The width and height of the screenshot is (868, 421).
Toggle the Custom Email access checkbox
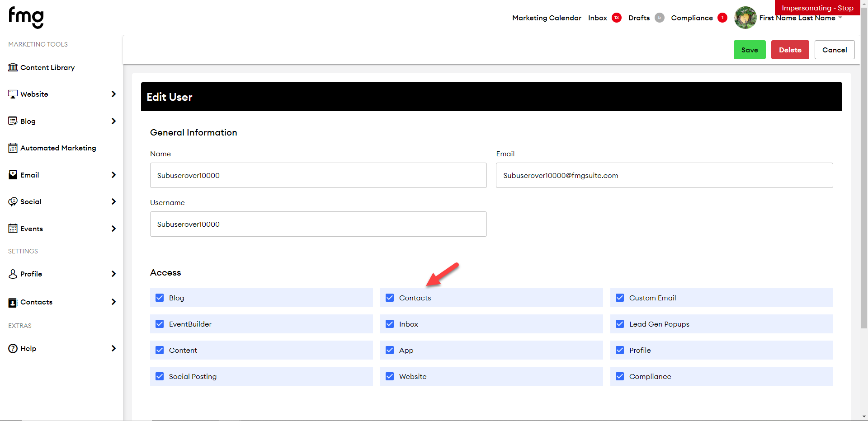click(x=620, y=298)
